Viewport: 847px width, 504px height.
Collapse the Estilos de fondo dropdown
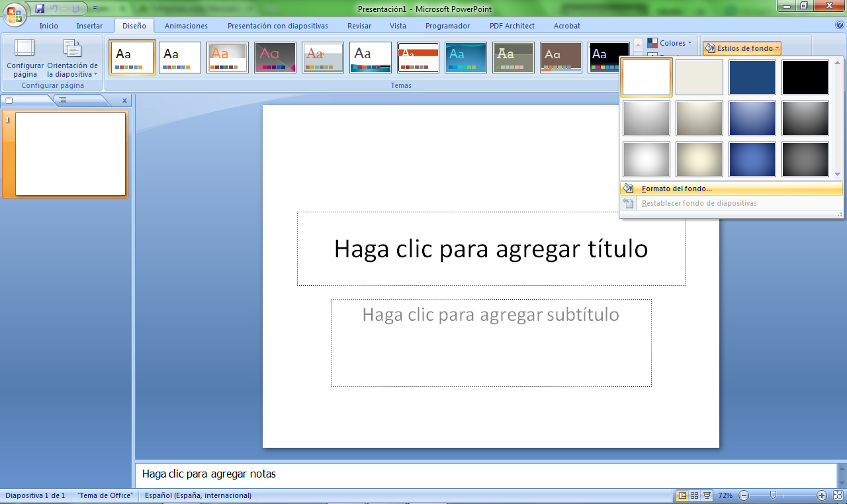[x=742, y=48]
